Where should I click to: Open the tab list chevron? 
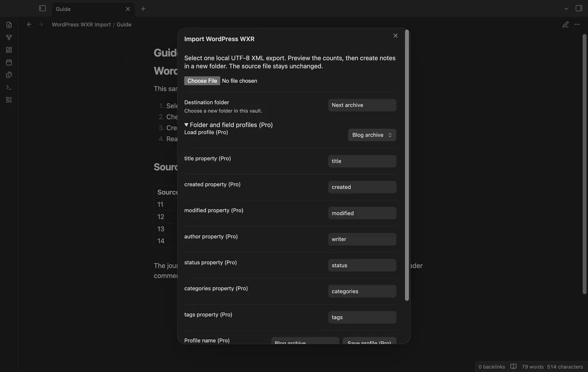click(566, 8)
